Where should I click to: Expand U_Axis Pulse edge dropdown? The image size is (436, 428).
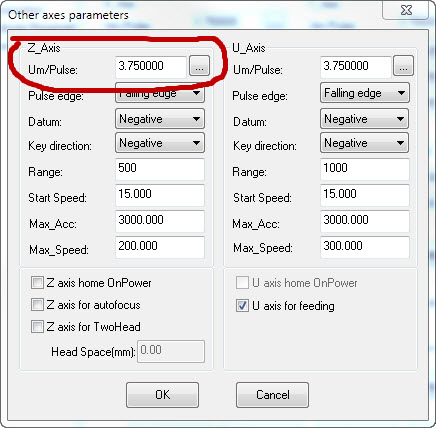pyautogui.click(x=365, y=93)
